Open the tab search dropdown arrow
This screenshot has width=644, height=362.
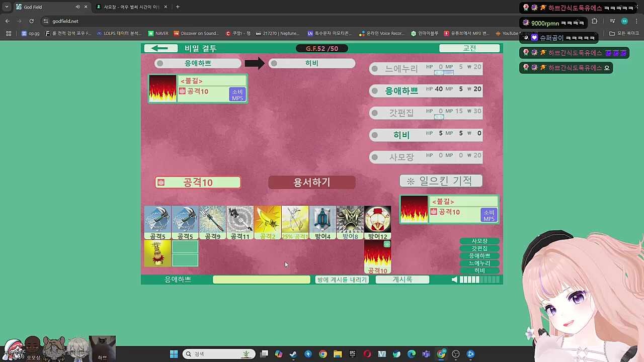point(7,7)
